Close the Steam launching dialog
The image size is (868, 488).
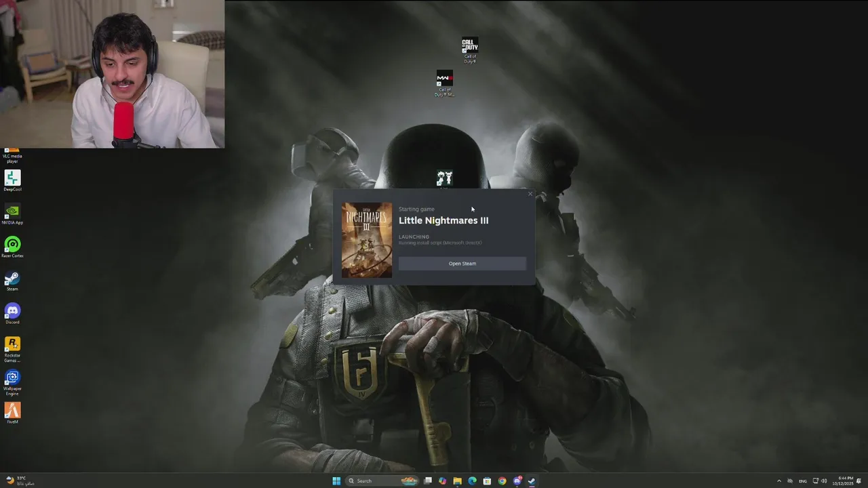click(x=530, y=195)
